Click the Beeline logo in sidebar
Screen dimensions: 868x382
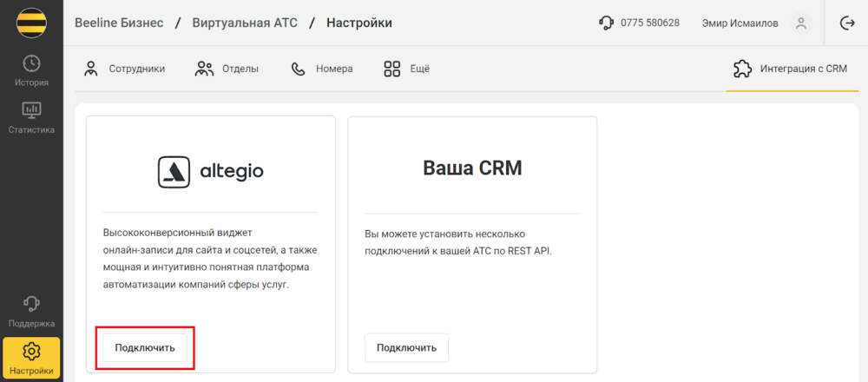pyautogui.click(x=31, y=23)
